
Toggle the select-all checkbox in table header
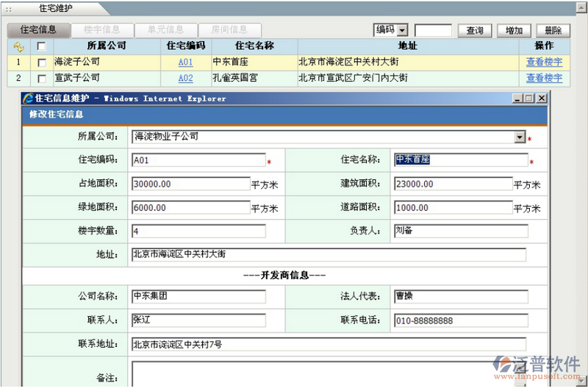point(41,46)
